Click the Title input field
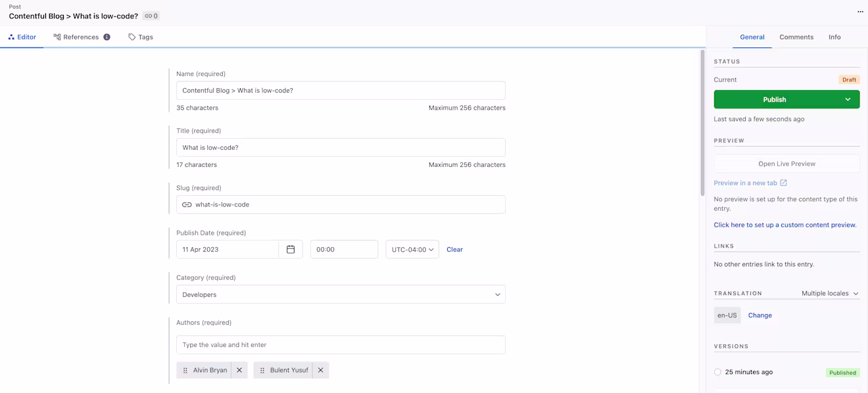This screenshot has width=868, height=393. (341, 147)
